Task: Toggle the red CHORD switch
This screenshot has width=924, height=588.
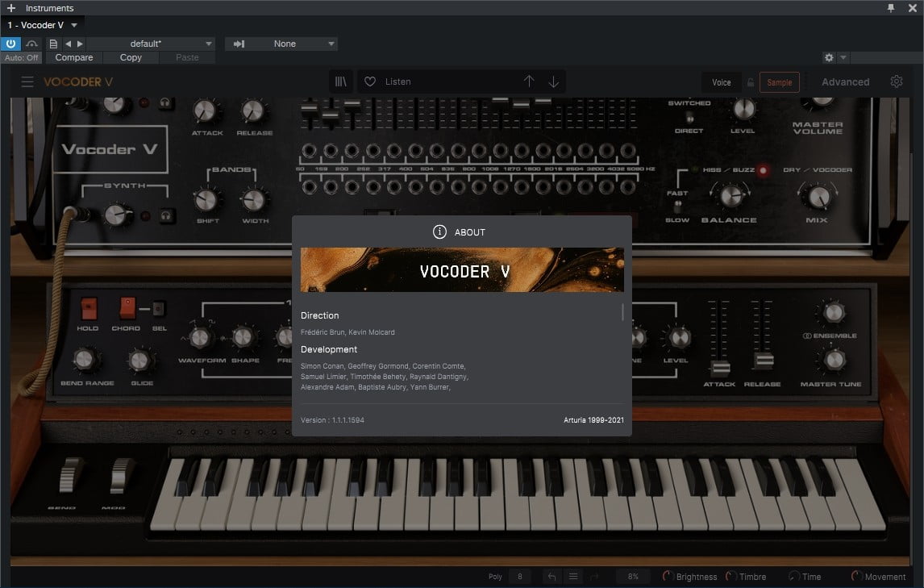Action: coord(127,308)
